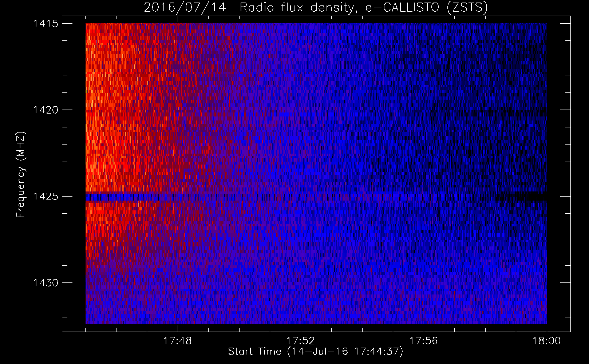Click the '1415' frequency axis label
This screenshot has width=589, height=364.
46,24
